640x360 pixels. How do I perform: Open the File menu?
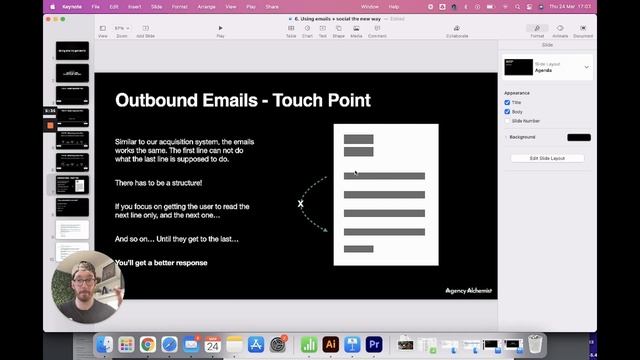coord(96,7)
